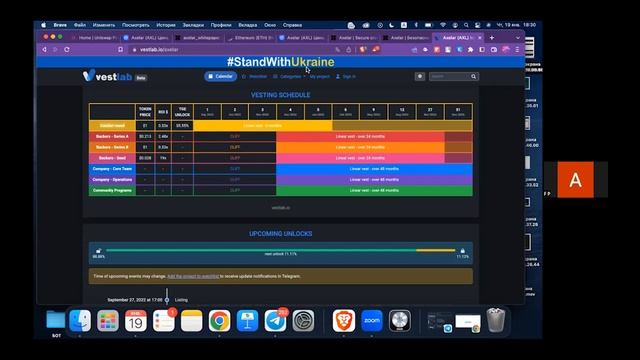This screenshot has height=360, width=640.
Task: Open Keynote from the dock
Action: coord(247,320)
